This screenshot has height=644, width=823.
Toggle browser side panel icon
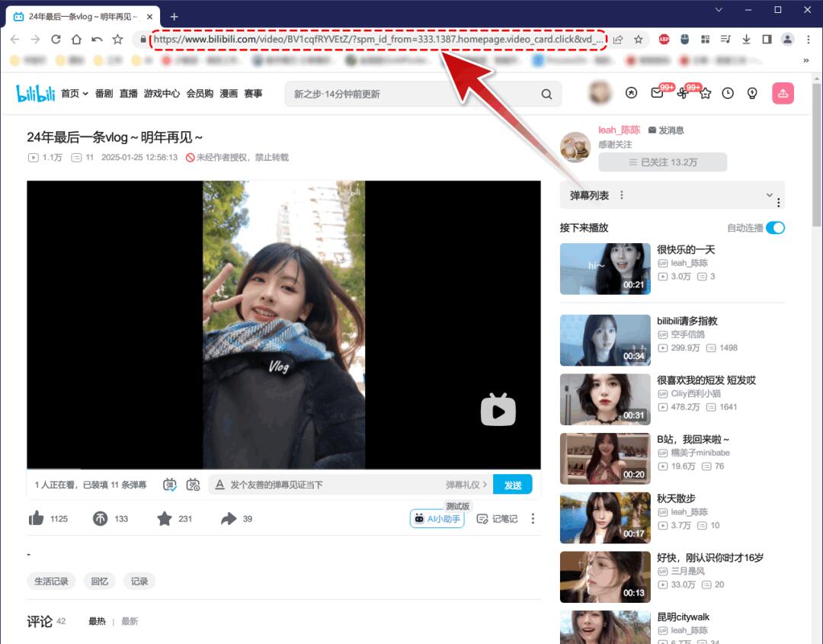pos(767,40)
